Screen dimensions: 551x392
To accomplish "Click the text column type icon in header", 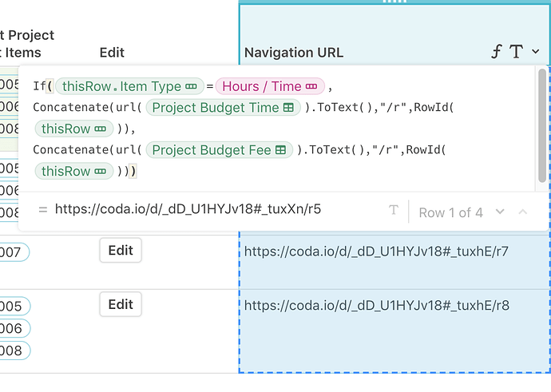I will pyautogui.click(x=516, y=53).
